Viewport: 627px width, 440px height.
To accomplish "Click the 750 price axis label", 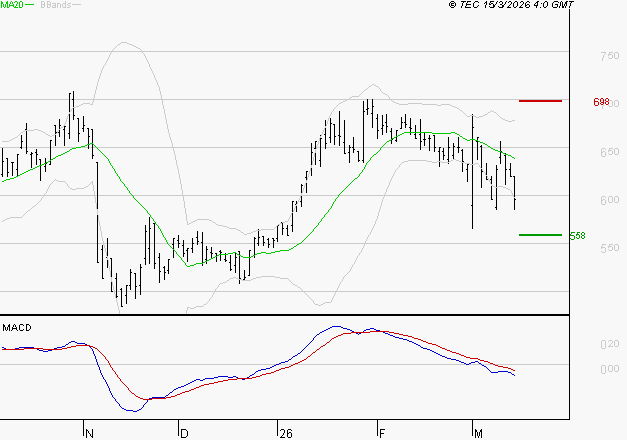I will click(610, 56).
